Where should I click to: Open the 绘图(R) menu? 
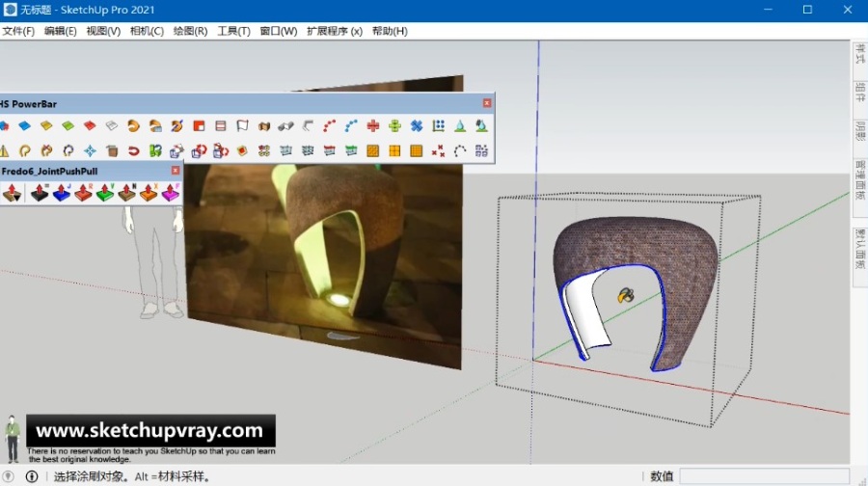pyautogui.click(x=190, y=31)
